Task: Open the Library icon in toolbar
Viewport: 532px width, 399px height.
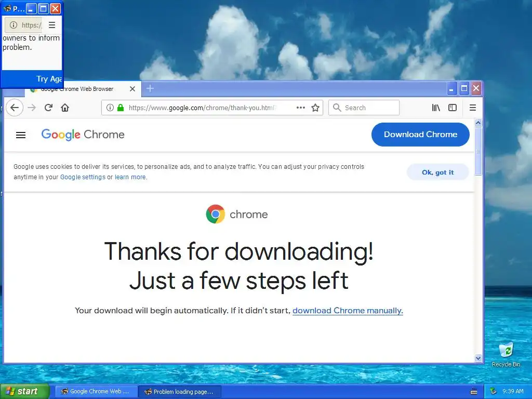Action: point(436,108)
